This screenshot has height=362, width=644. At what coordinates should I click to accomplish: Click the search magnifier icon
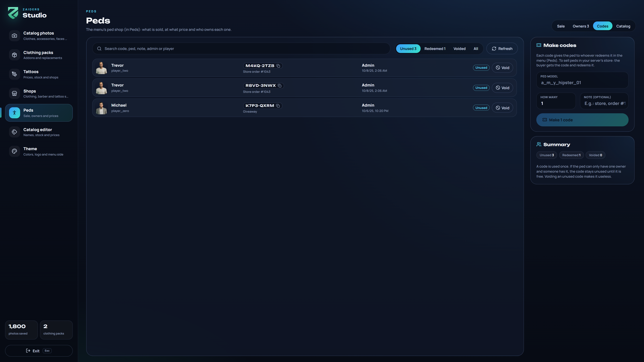click(99, 49)
